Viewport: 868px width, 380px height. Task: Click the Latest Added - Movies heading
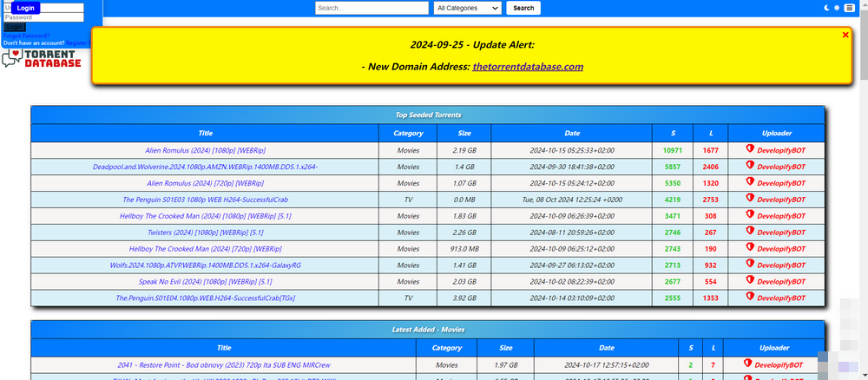(x=428, y=330)
